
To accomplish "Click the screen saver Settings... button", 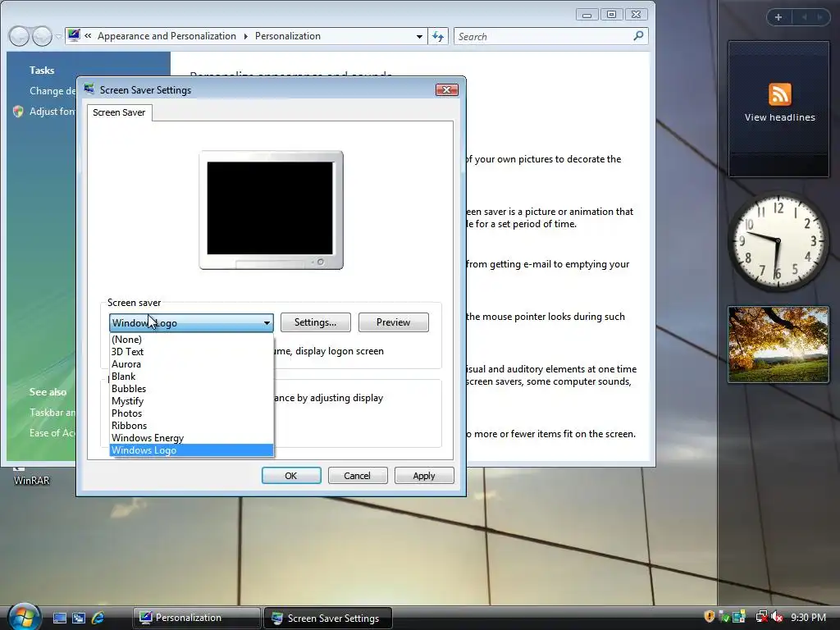I will click(x=316, y=322).
